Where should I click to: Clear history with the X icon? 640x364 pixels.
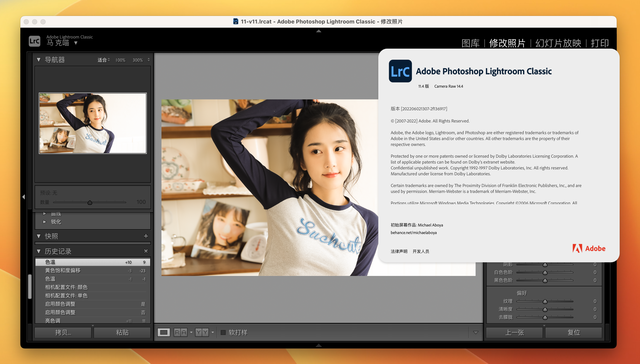coord(146,251)
